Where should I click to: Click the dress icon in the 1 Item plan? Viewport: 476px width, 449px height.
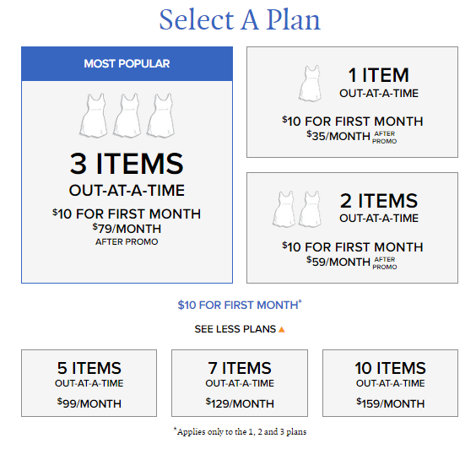[x=311, y=84]
